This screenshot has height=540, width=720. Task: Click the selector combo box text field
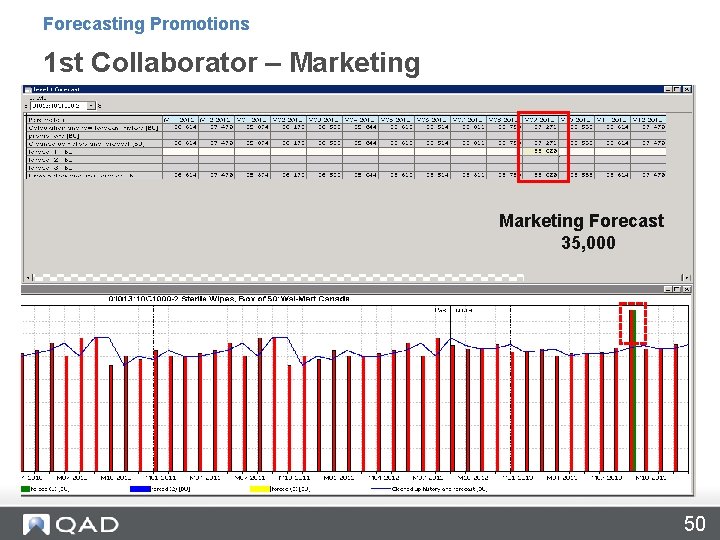coord(59,106)
